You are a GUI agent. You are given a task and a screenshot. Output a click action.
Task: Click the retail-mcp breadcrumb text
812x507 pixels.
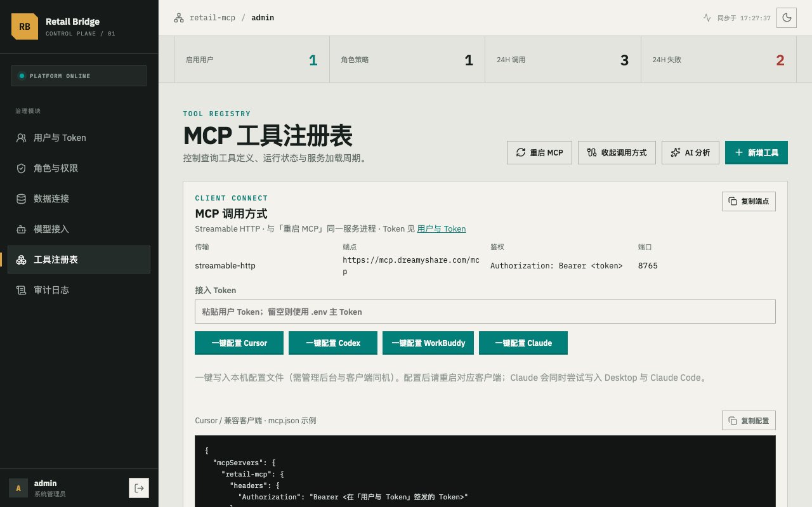pyautogui.click(x=213, y=18)
